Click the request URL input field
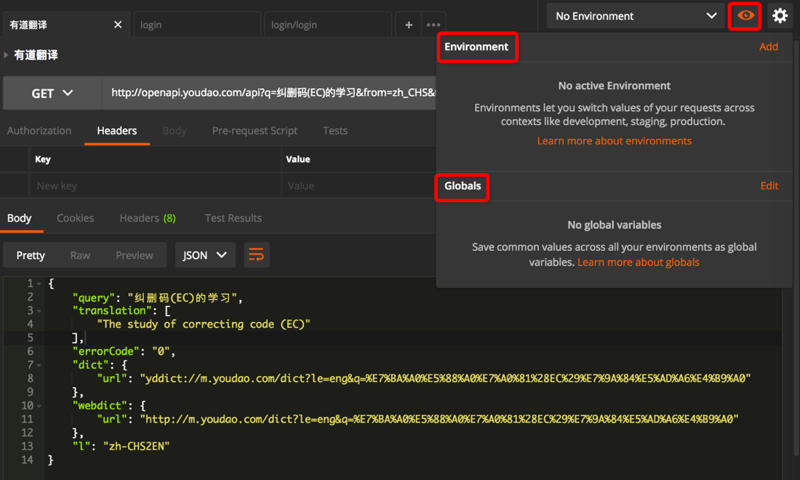The width and height of the screenshot is (800, 480). [269, 93]
